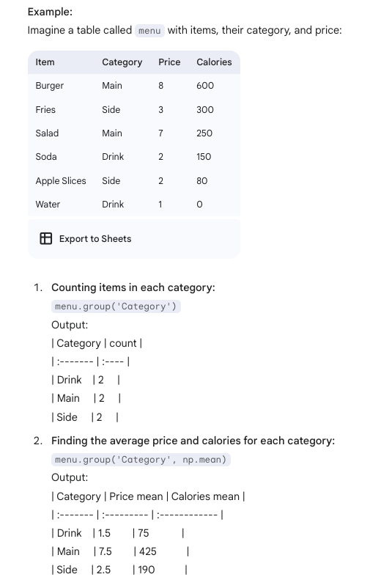The image size is (370, 588).
Task: Click the Water item cell
Action: [48, 205]
